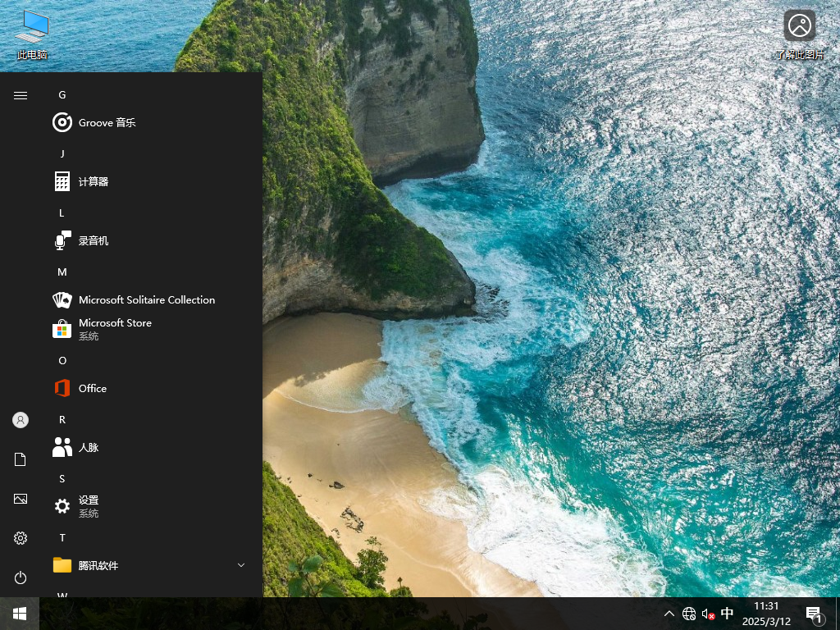Viewport: 840px width, 630px height.
Task: Open the calendar by clicking the clock
Action: click(x=768, y=613)
